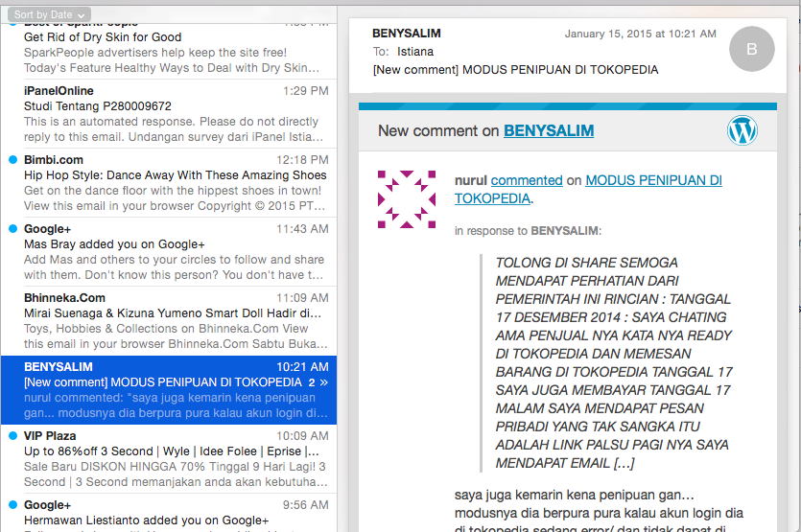Click the "in response to BENYSALIM" text
The width and height of the screenshot is (801, 532).
pyautogui.click(x=528, y=231)
